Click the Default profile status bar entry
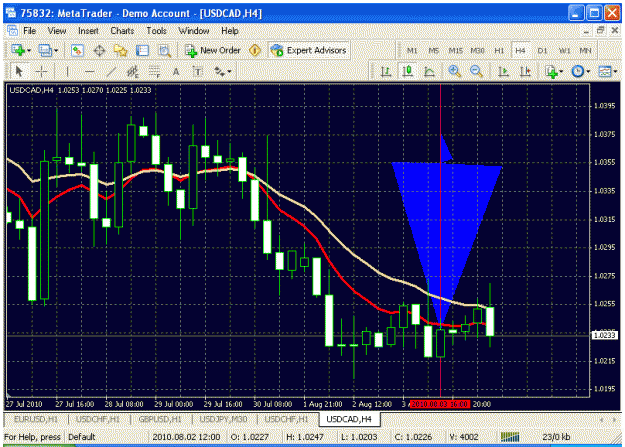 click(x=82, y=437)
